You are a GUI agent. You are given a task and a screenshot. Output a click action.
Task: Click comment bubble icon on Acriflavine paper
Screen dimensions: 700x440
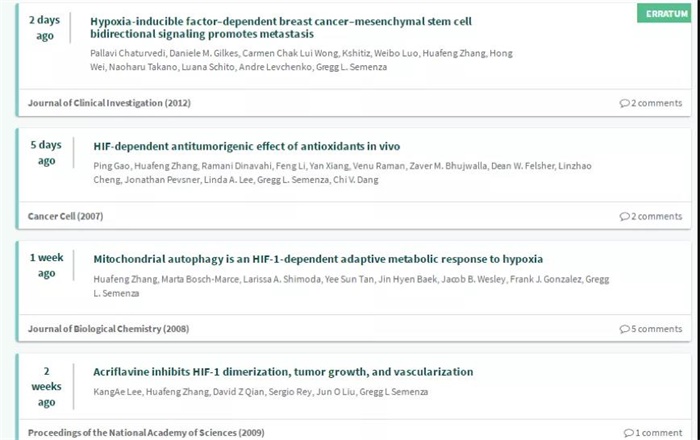pos(629,433)
